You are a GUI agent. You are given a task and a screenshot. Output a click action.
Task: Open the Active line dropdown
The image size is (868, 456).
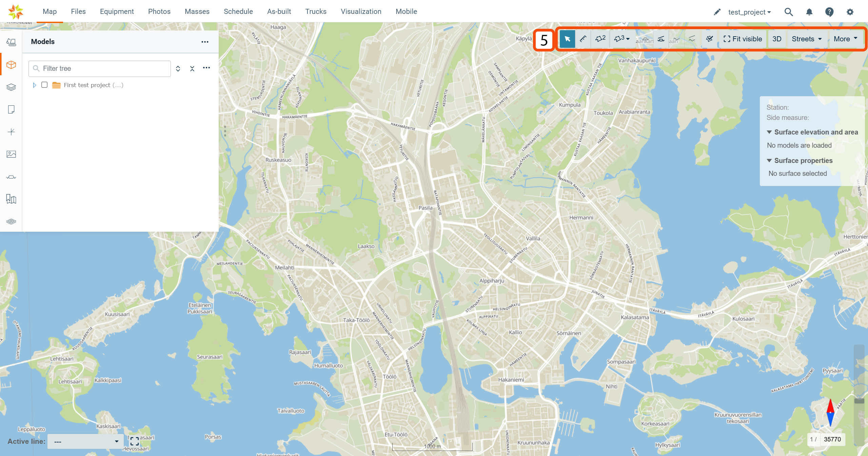pyautogui.click(x=85, y=441)
